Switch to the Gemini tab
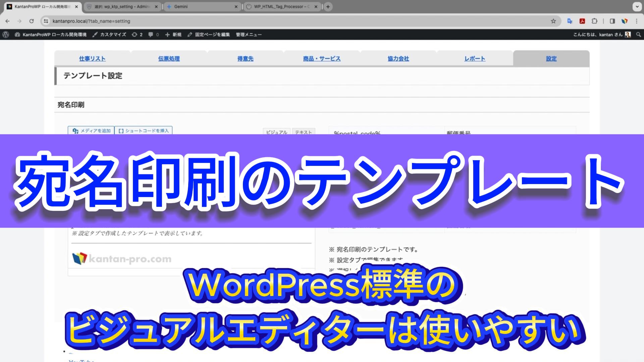This screenshot has height=362, width=644. [202, 7]
